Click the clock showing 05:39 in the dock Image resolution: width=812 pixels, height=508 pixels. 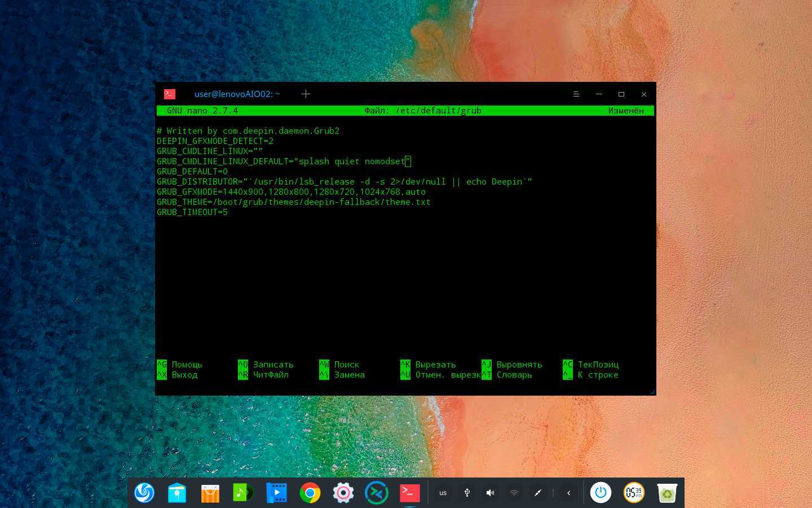pos(634,493)
